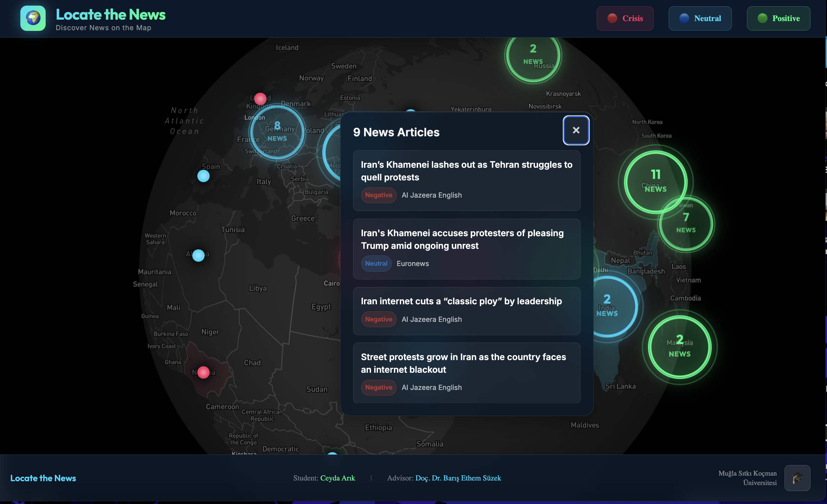
Task: Click the graduation cap university icon
Action: (x=797, y=478)
